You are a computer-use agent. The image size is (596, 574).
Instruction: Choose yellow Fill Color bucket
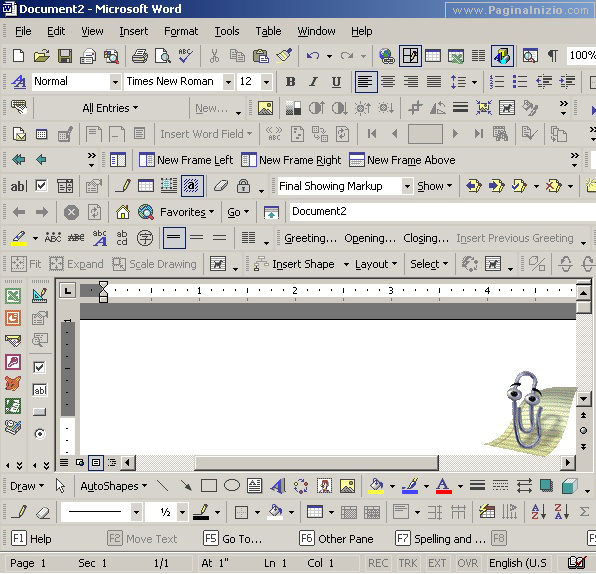(376, 486)
